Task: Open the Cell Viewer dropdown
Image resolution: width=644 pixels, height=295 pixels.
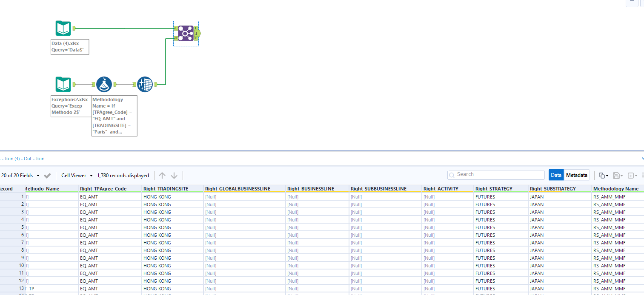Action: [91, 175]
